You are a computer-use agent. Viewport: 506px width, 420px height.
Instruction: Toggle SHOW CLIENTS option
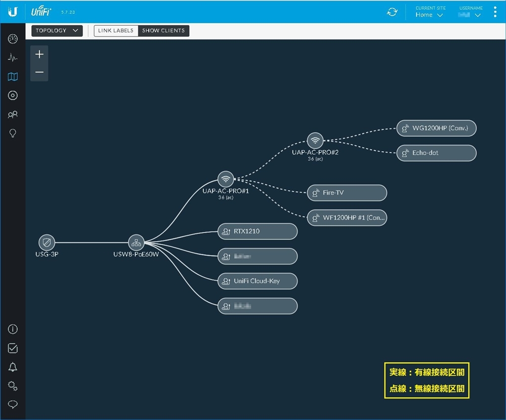(164, 31)
